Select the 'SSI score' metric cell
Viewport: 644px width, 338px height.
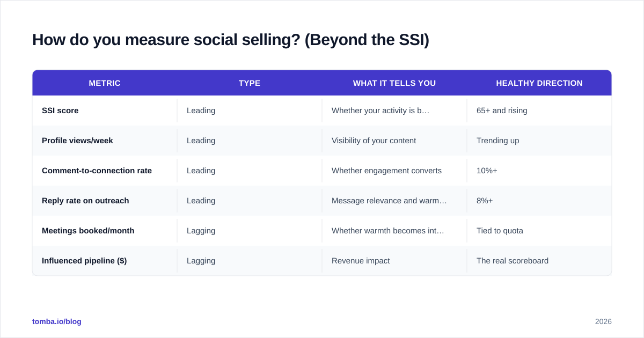tap(105, 111)
